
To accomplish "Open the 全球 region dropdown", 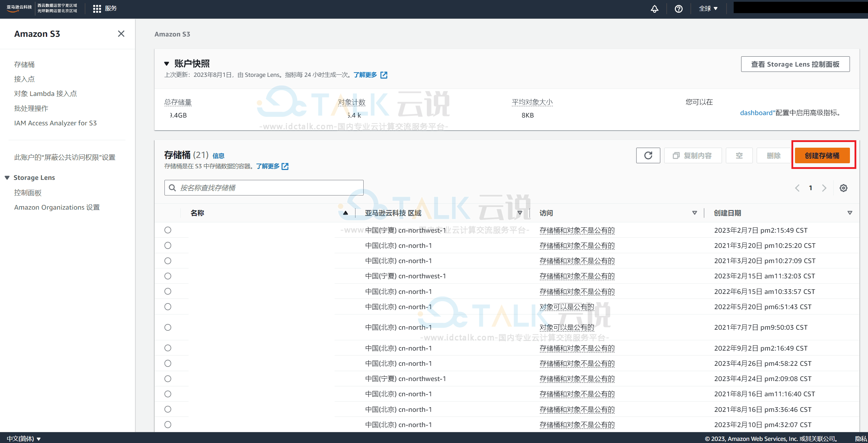I will coord(708,9).
